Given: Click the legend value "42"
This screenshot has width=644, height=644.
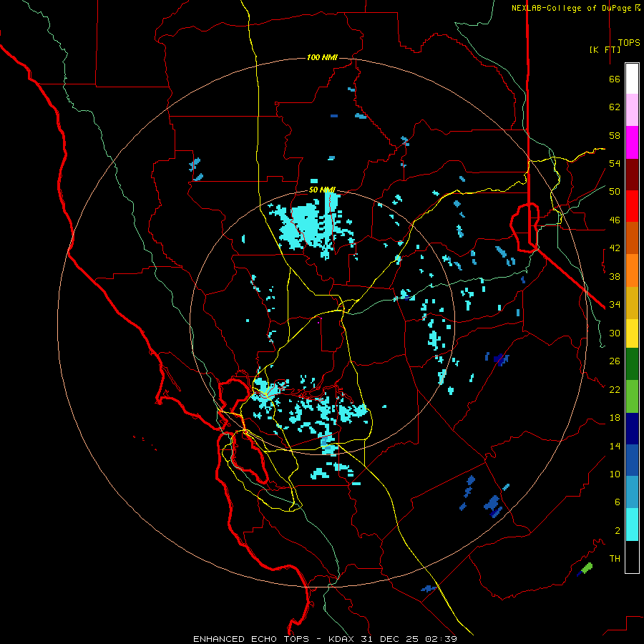Looking at the screenshot, I should [x=615, y=248].
